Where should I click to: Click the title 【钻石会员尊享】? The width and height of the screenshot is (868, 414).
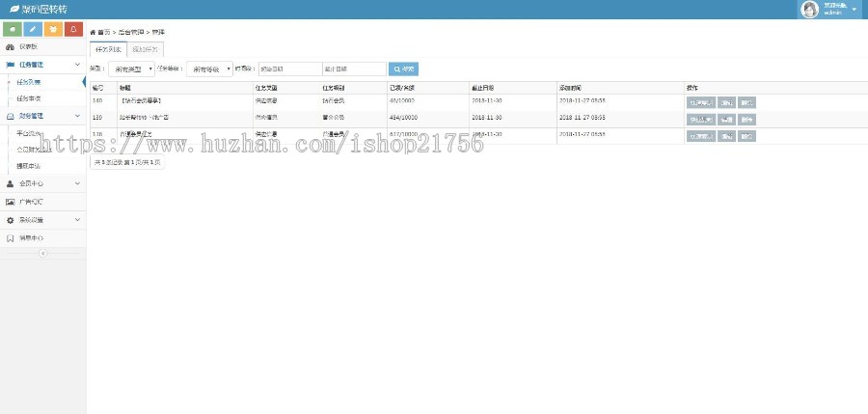[141, 101]
